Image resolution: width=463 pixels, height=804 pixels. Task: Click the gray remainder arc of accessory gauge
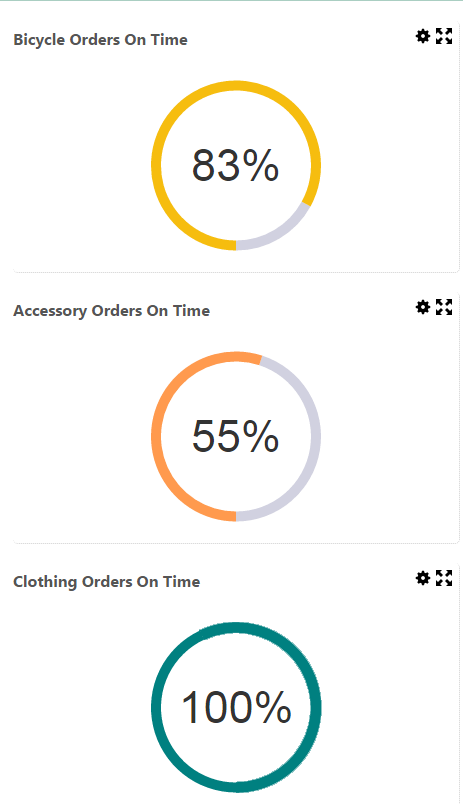click(316, 436)
